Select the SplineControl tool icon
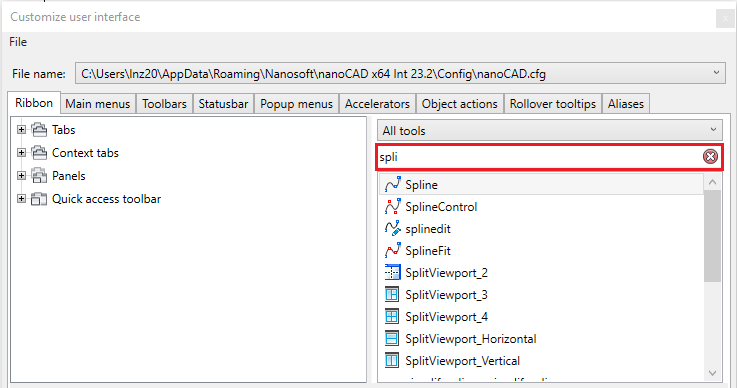Screen dimensions: 737x388 point(392,206)
